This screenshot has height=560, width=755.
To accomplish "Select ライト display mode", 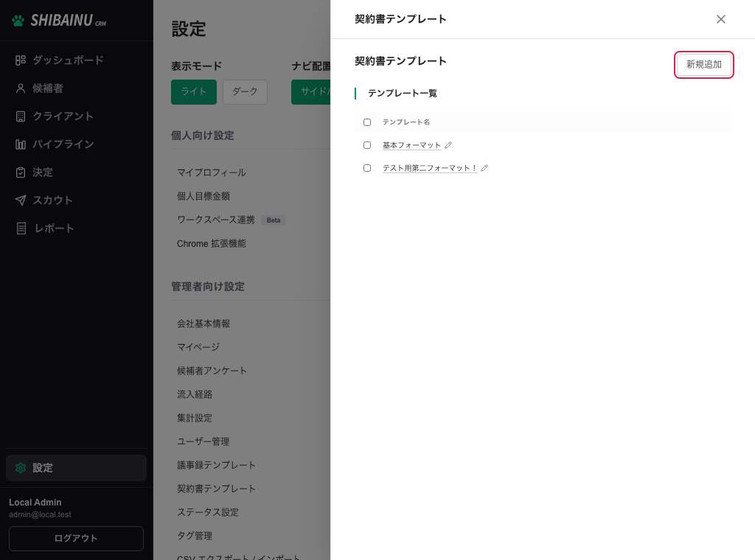I will point(194,92).
